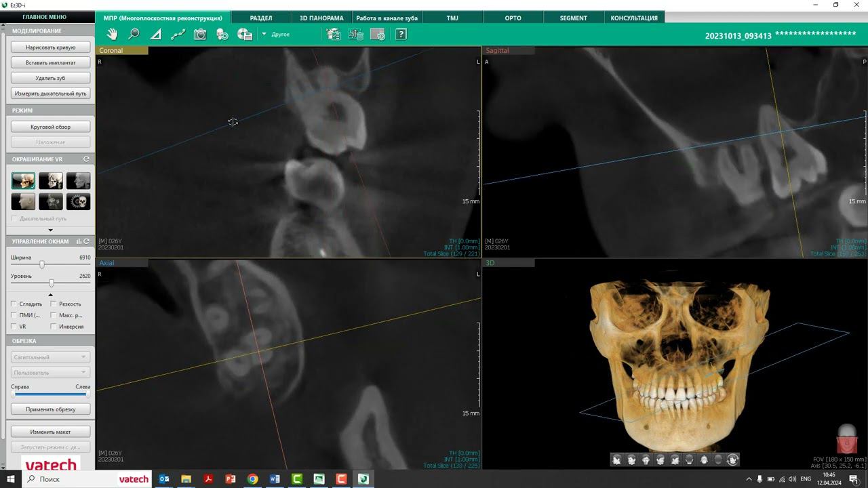Click top-of-head 3D view icon
Screen dimensions: 868x488
(718, 460)
